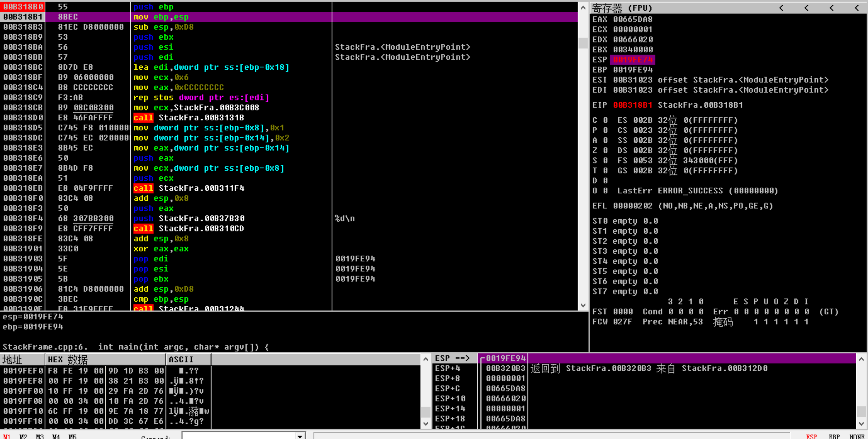The height and width of the screenshot is (439, 868).
Task: Select the O overflow flag value
Action: (606, 191)
